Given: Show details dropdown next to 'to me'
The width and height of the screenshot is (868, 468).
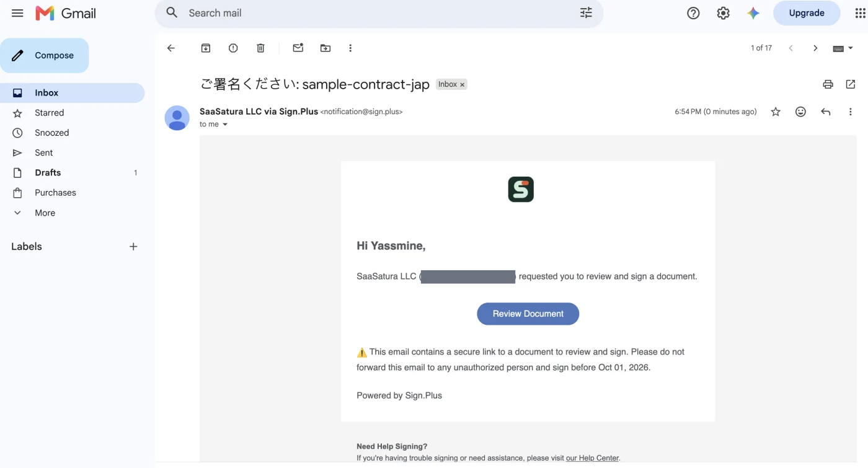Looking at the screenshot, I should point(225,125).
